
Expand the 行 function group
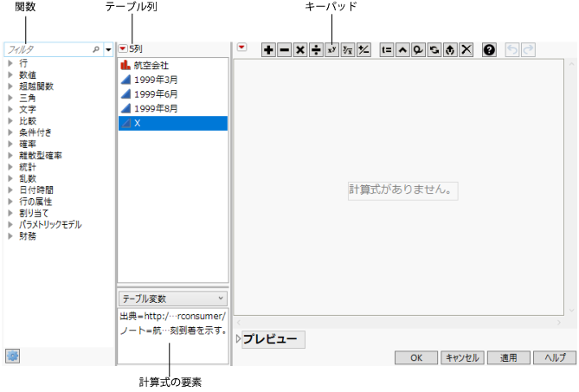[x=10, y=63]
